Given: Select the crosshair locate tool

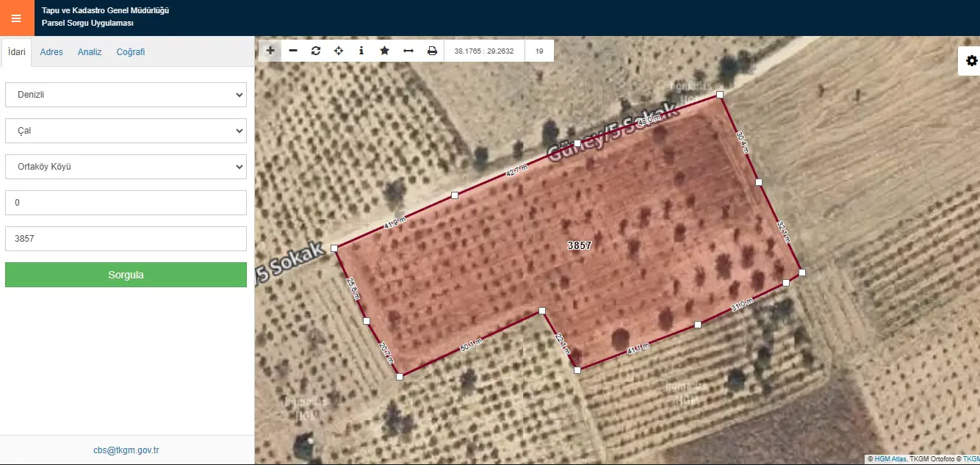Looking at the screenshot, I should pyautogui.click(x=339, y=51).
